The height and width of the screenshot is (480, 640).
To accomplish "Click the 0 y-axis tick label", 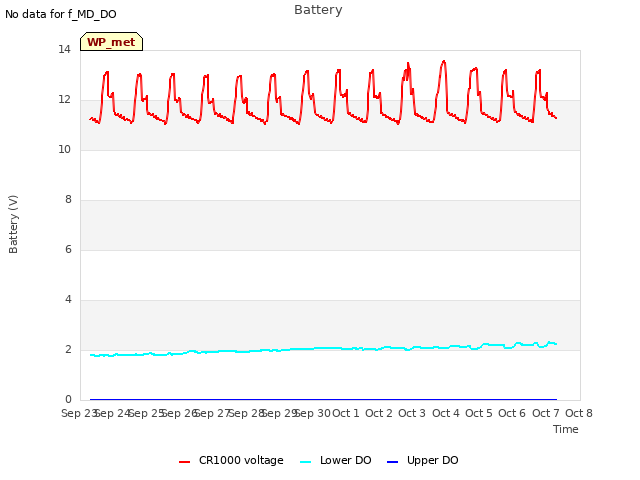I will 68,400.
